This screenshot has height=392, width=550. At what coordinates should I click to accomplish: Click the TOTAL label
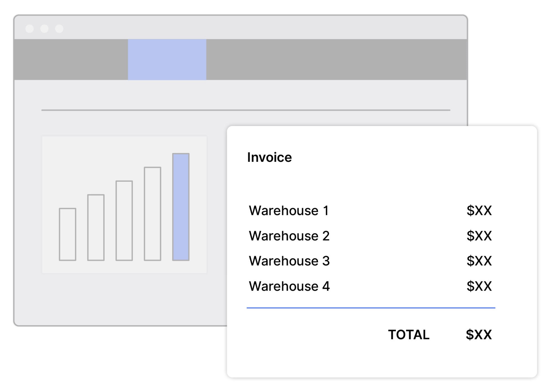tap(409, 335)
